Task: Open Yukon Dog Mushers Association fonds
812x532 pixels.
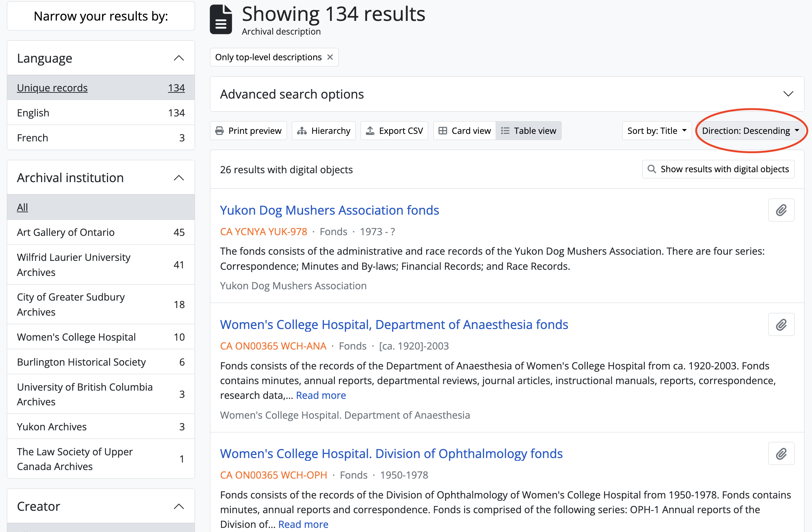Action: coord(329,210)
